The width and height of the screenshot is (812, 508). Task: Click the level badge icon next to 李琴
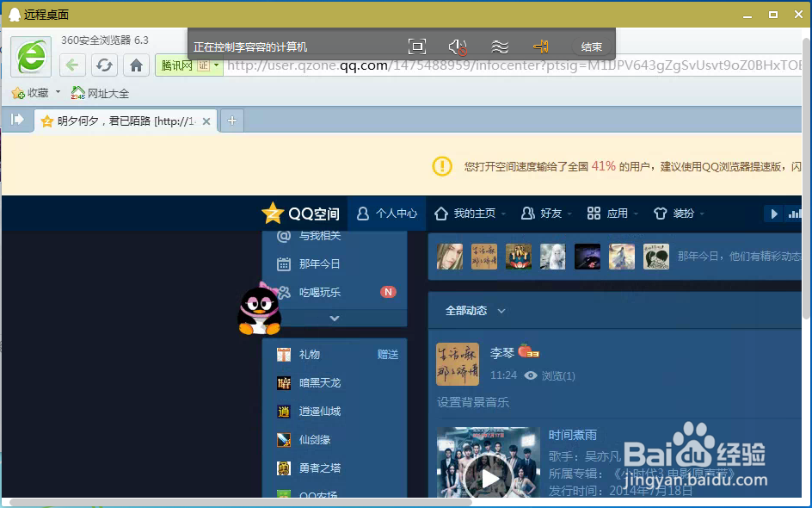(x=529, y=351)
